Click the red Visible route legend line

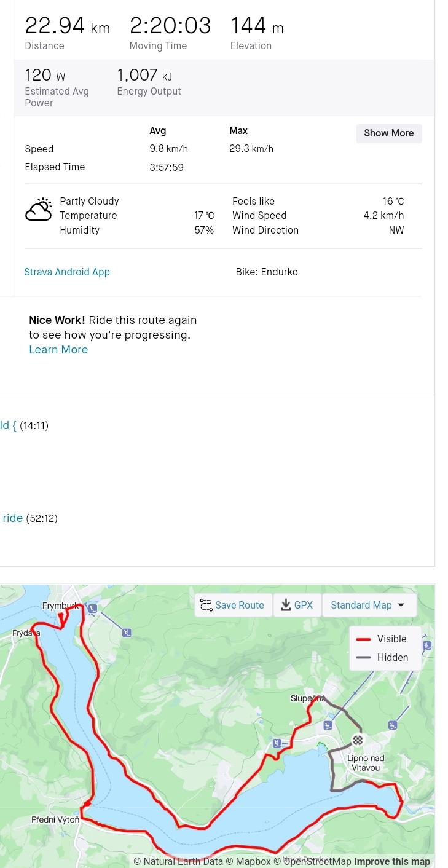click(x=364, y=639)
